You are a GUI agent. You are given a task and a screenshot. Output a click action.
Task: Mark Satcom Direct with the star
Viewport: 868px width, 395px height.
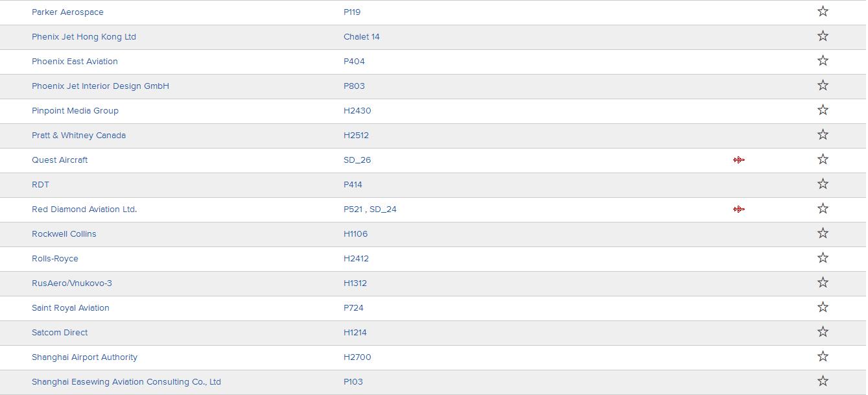pyautogui.click(x=823, y=331)
